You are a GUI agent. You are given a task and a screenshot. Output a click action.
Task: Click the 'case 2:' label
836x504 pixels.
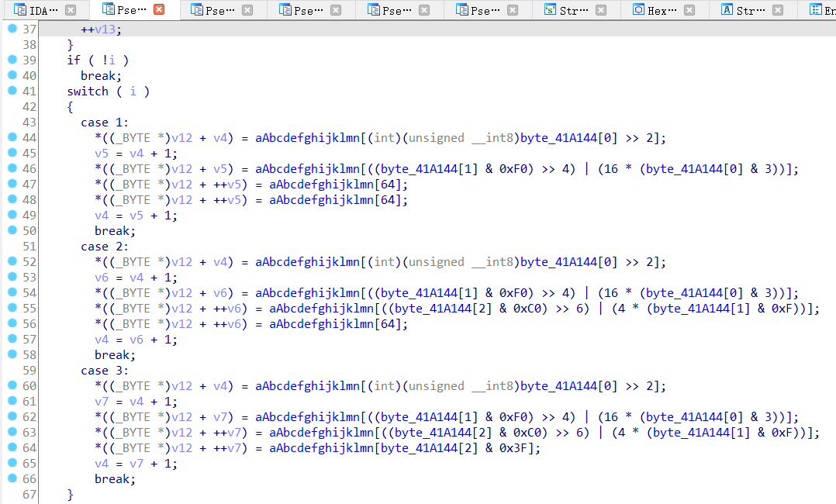(105, 247)
